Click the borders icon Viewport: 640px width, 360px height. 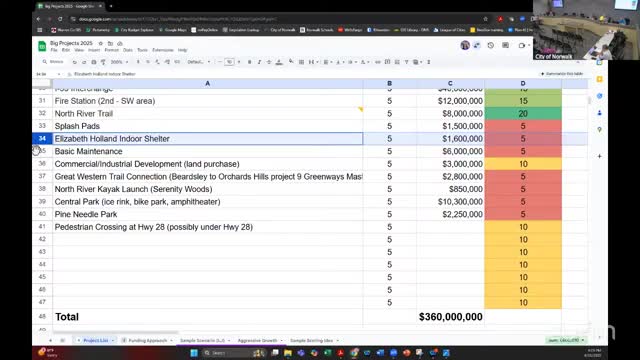pos(301,62)
